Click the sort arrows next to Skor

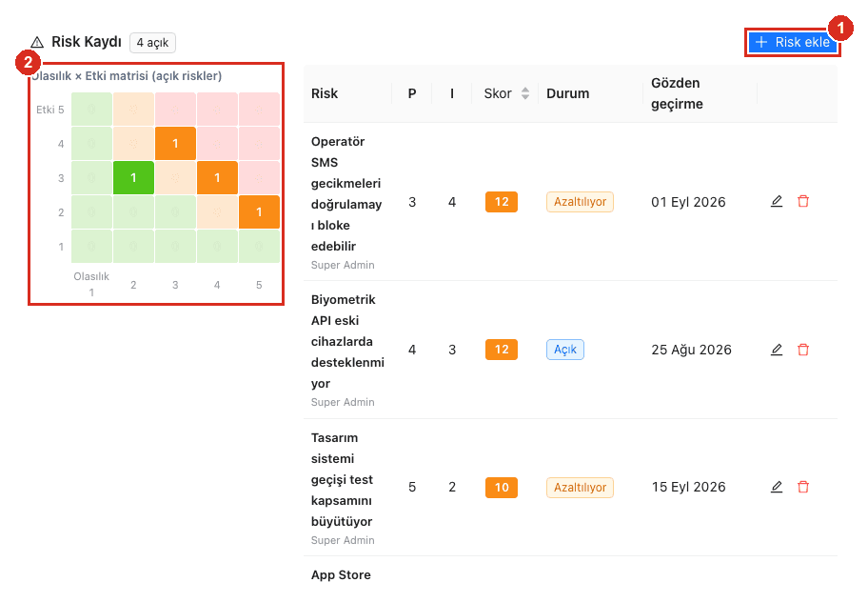525,93
